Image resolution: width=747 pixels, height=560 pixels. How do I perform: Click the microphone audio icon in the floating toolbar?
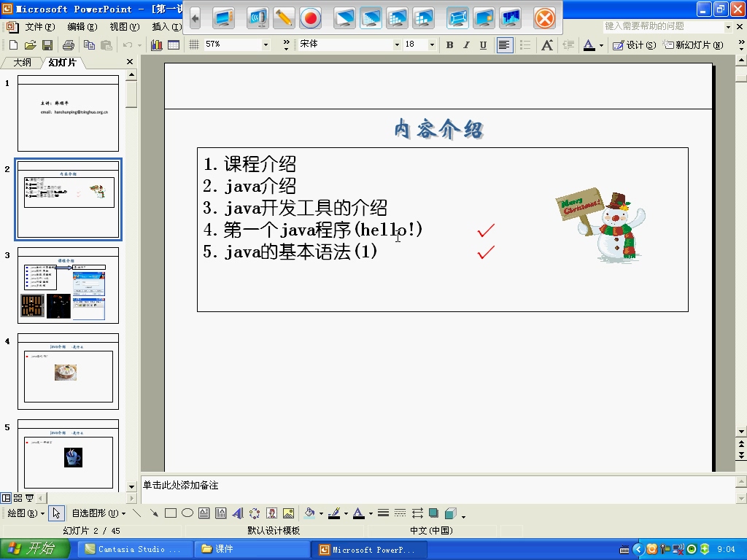pos(258,18)
